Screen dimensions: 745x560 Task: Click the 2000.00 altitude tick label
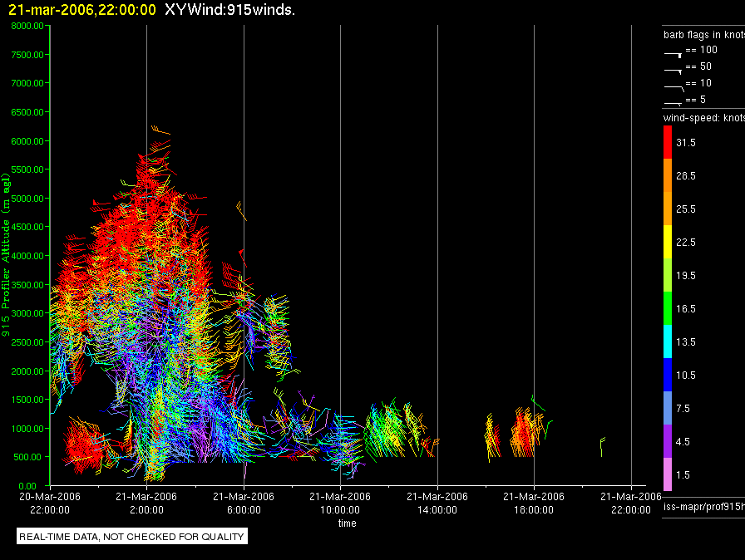27,371
